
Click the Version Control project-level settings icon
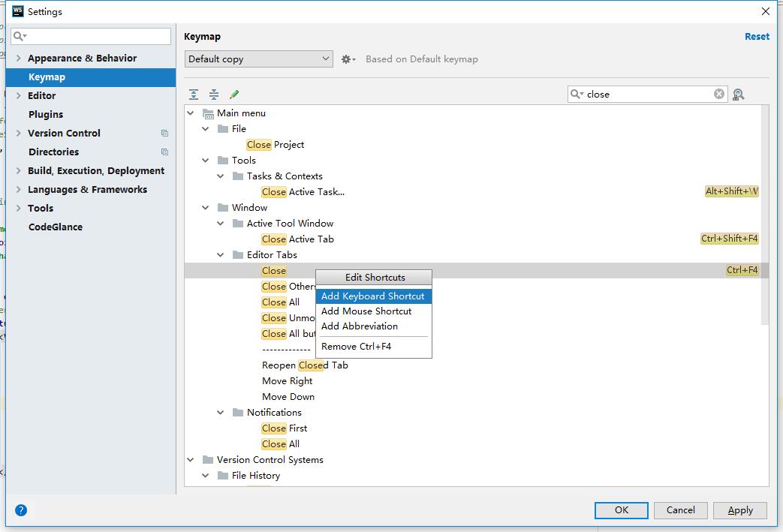[165, 134]
